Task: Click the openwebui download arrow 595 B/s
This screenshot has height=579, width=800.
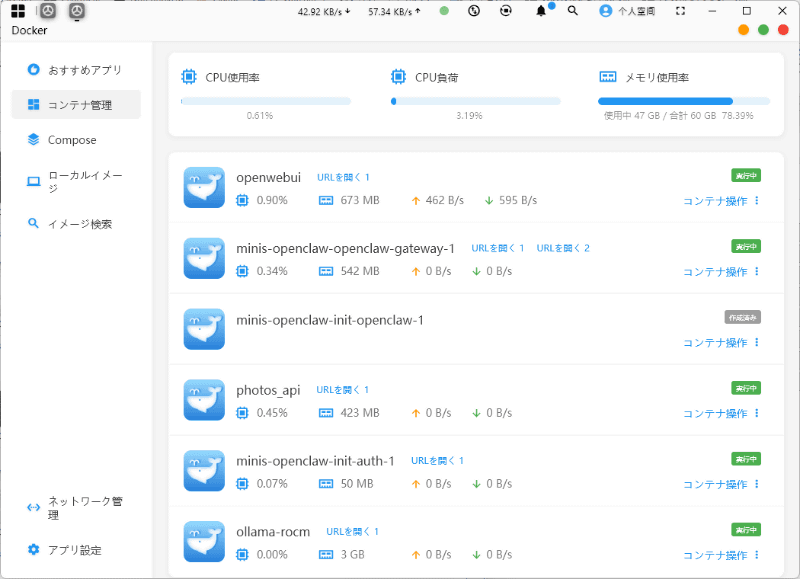Action: 489,201
